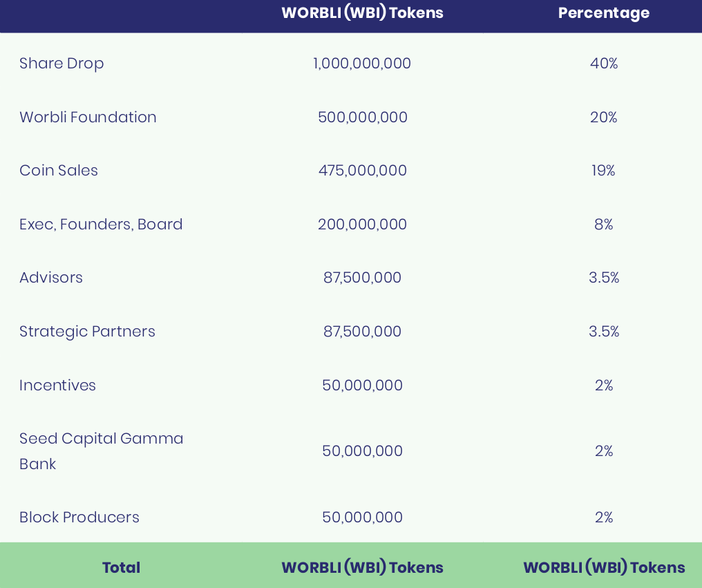Select the "Share Drop" row label
The height and width of the screenshot is (588, 702).
[61, 64]
